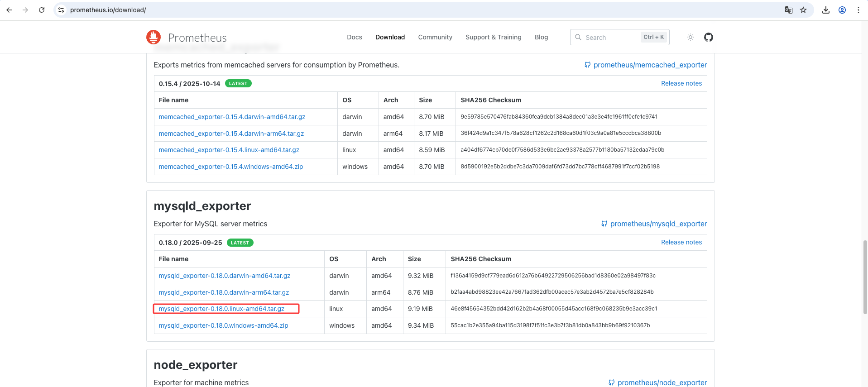Image resolution: width=868 pixels, height=387 pixels.
Task: Download memcached_exporter-0.15.4.darwin-amd64.tar.gz
Action: [x=232, y=117]
